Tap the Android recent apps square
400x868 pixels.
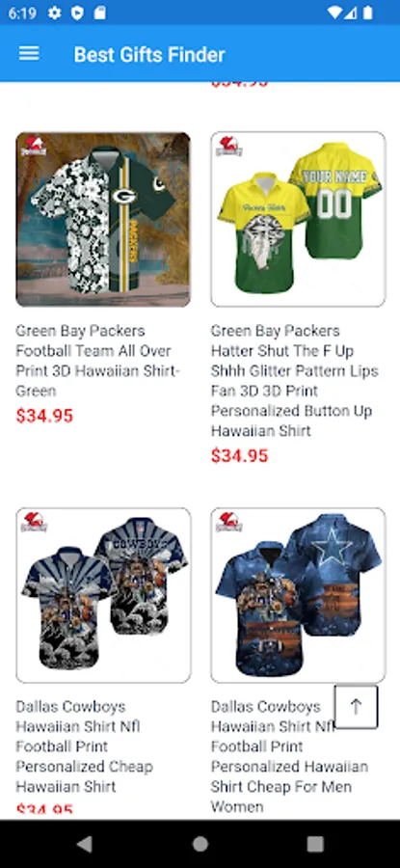[315, 844]
